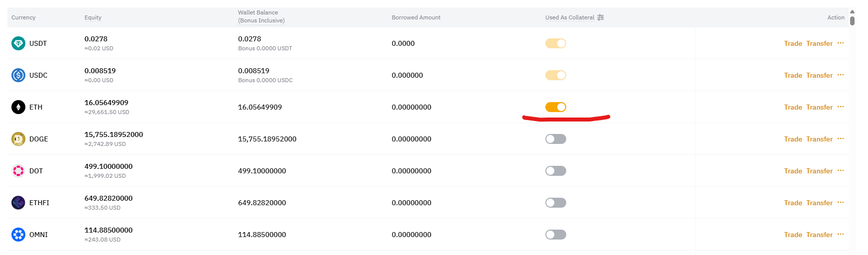The image size is (868, 255).
Task: Click the ETH coin icon
Action: click(x=18, y=107)
